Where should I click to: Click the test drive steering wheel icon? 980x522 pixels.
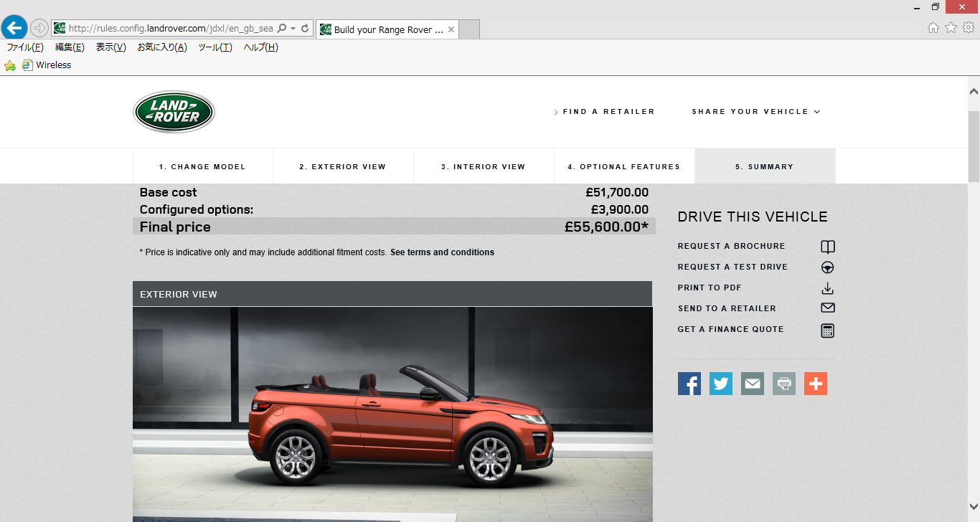(827, 267)
